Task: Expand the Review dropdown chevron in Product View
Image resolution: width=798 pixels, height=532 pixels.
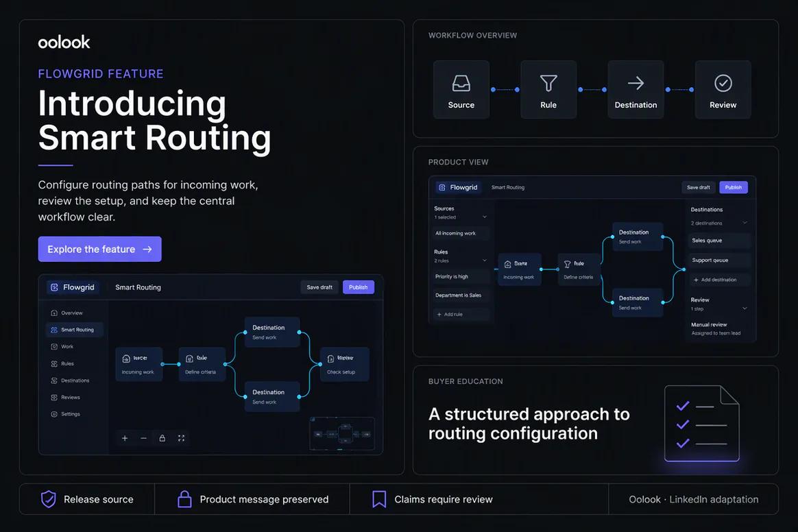Action: click(745, 308)
